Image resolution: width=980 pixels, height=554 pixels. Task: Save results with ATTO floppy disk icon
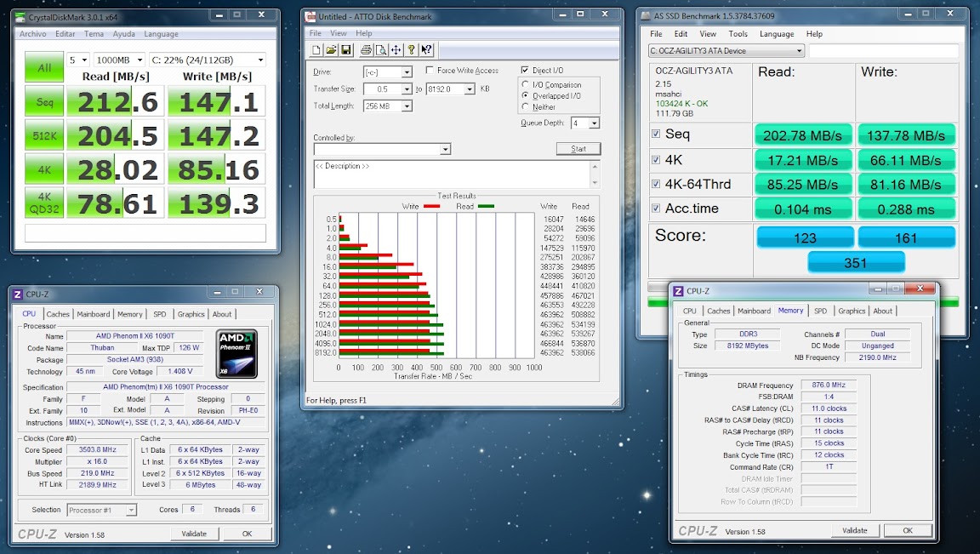tap(346, 50)
